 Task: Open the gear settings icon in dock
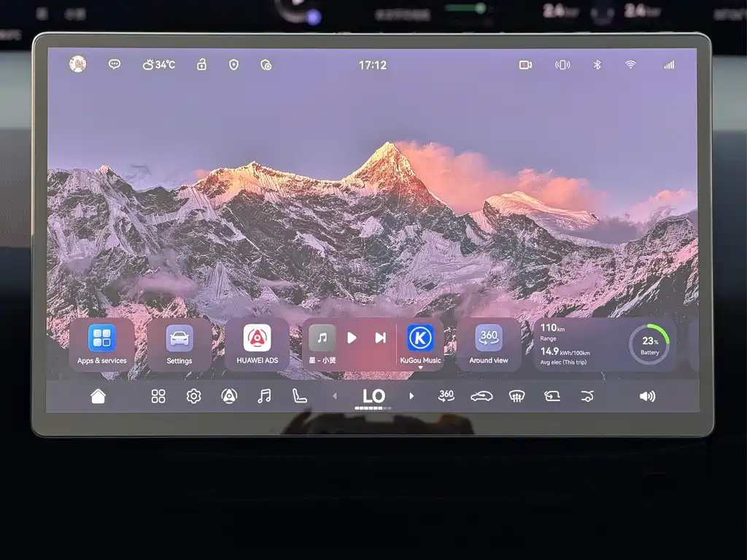(193, 396)
